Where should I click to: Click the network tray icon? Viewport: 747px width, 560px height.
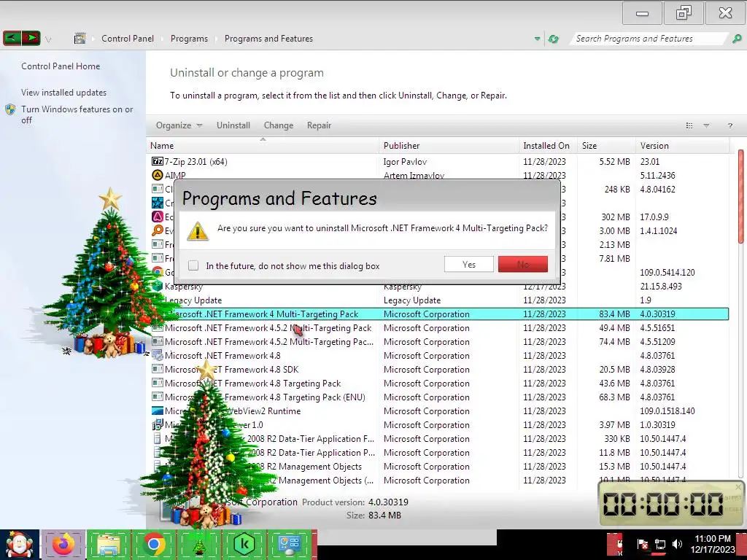659,544
